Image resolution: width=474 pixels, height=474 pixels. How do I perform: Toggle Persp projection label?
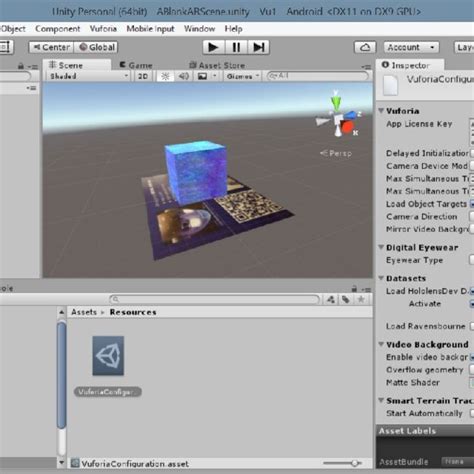(x=336, y=153)
